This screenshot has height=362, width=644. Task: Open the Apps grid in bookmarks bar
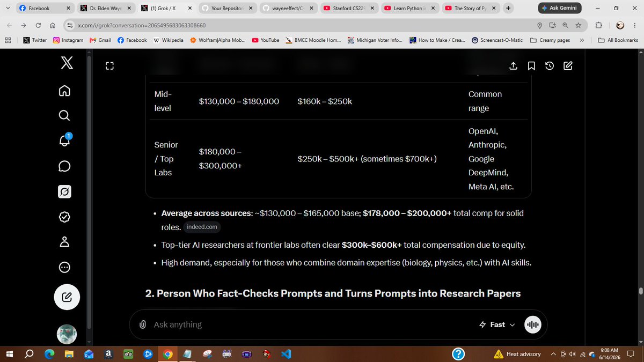tap(8, 40)
